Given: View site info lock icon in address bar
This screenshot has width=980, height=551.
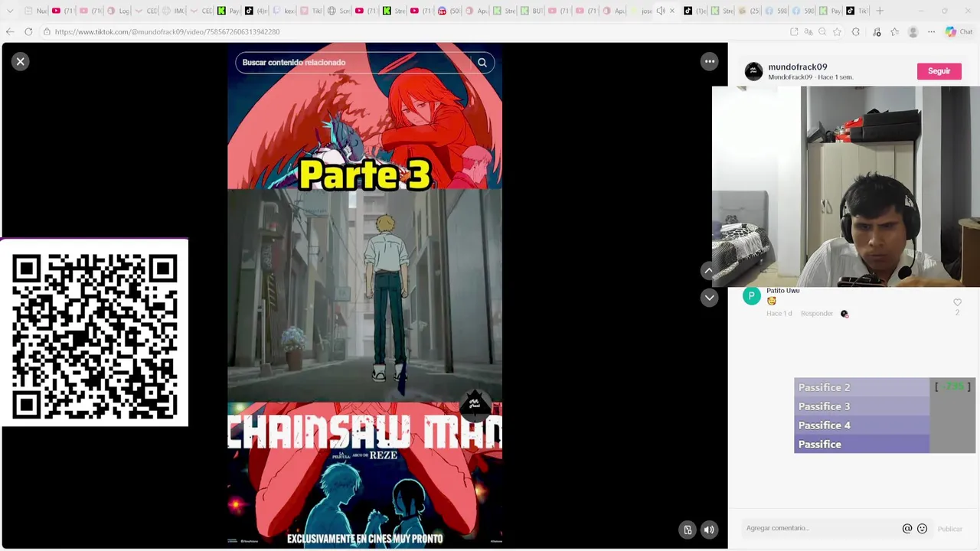Looking at the screenshot, I should 47,32.
